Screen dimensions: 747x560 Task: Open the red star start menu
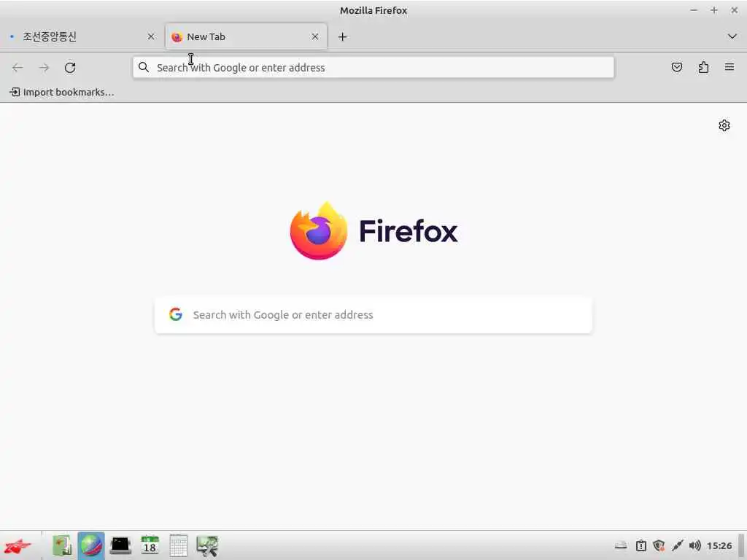pos(18,545)
